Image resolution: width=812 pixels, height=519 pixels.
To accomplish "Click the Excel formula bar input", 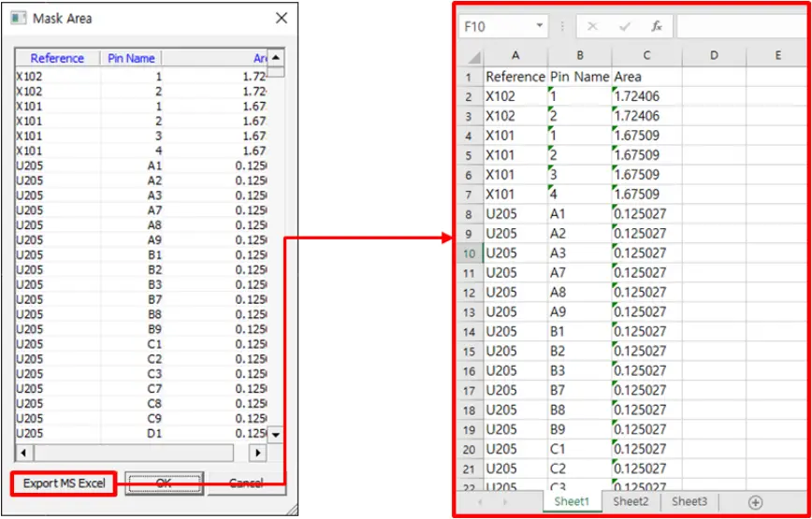I will [x=742, y=26].
